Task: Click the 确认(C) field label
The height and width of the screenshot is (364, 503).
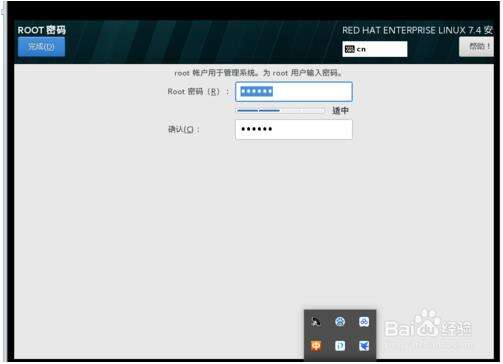Action: tap(184, 129)
